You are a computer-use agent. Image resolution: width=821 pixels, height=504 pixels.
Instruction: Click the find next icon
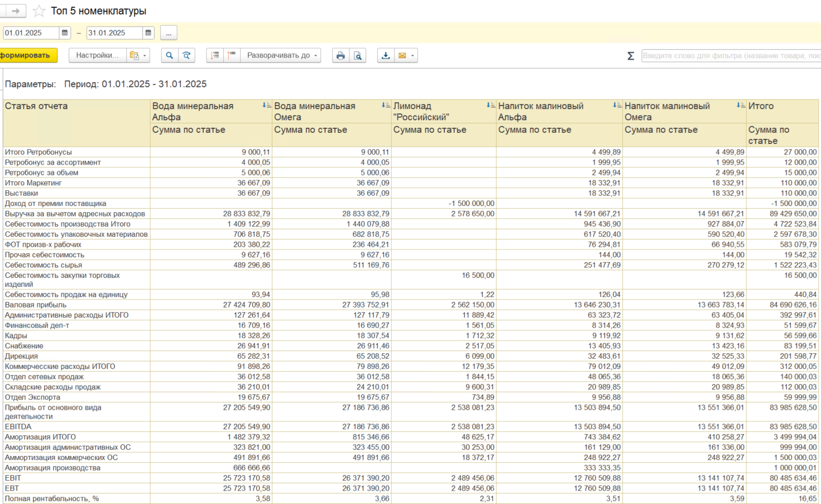click(x=186, y=55)
